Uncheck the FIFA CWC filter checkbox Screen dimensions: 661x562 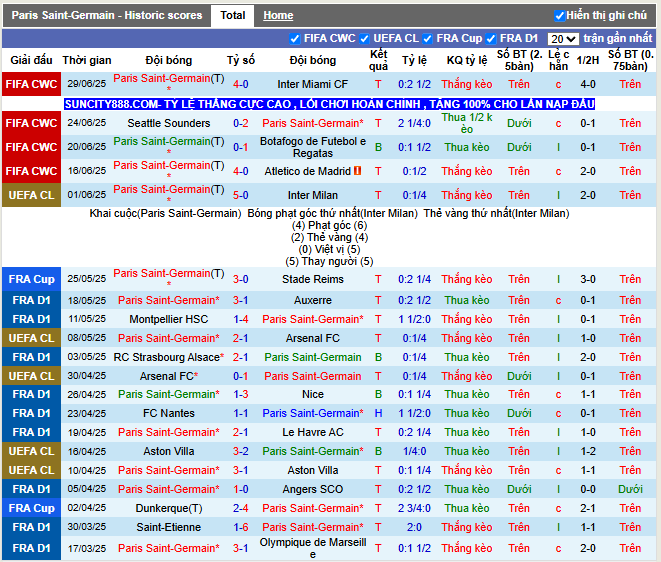pyautogui.click(x=295, y=39)
